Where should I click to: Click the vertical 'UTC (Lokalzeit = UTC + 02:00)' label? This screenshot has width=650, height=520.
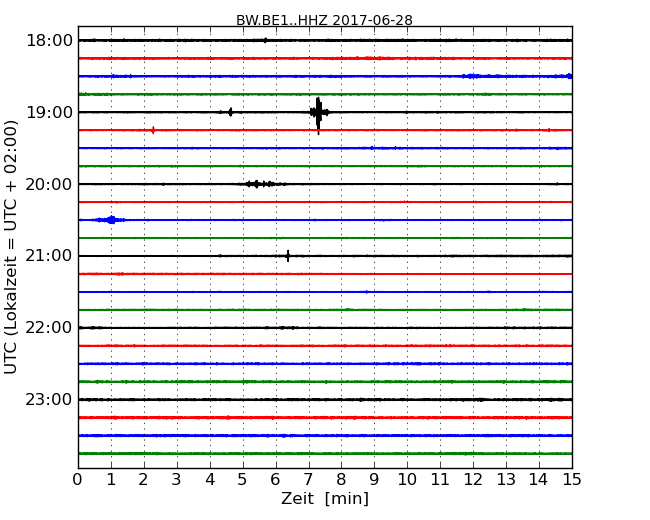11,247
